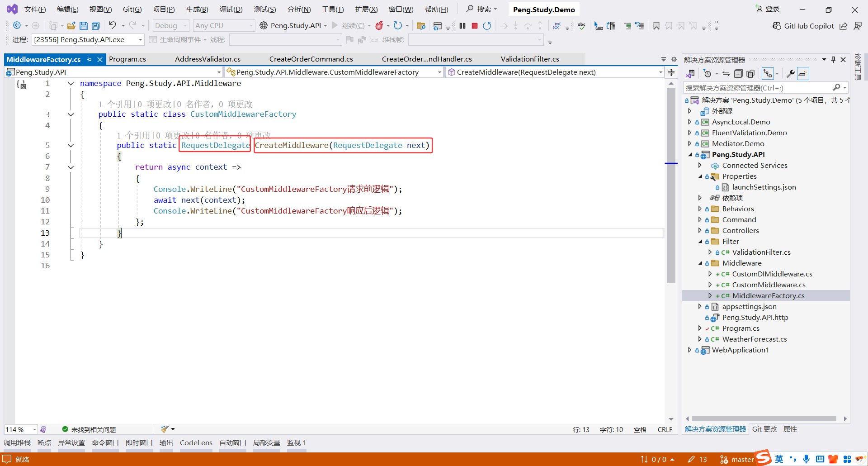This screenshot has width=868, height=466.
Task: Switch between solutions and folder views
Action: [x=690, y=73]
